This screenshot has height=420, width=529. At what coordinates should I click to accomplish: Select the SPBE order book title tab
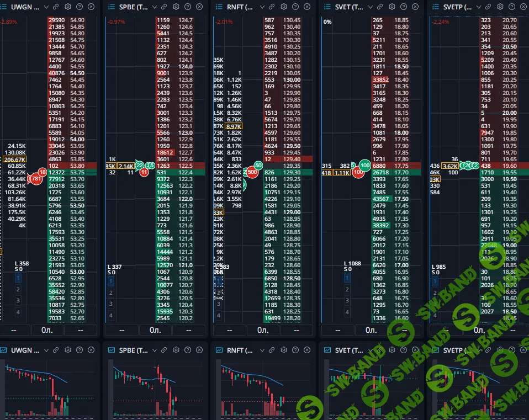pos(133,7)
